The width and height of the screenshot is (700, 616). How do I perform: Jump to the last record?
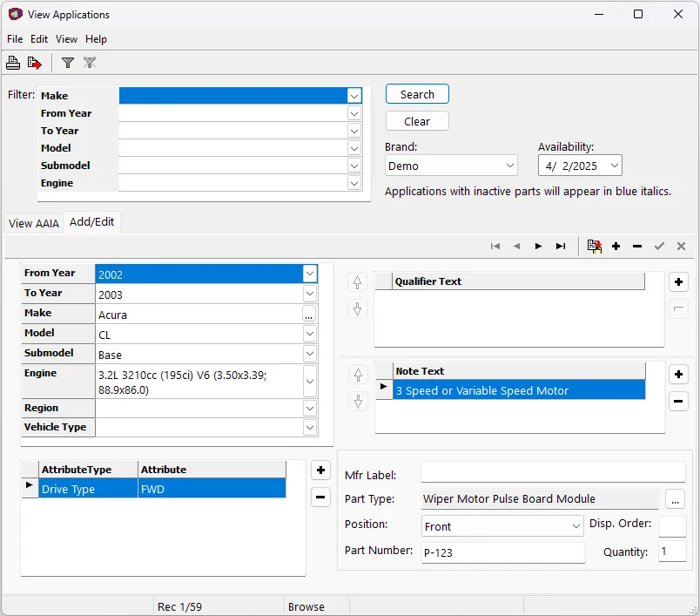[561, 247]
